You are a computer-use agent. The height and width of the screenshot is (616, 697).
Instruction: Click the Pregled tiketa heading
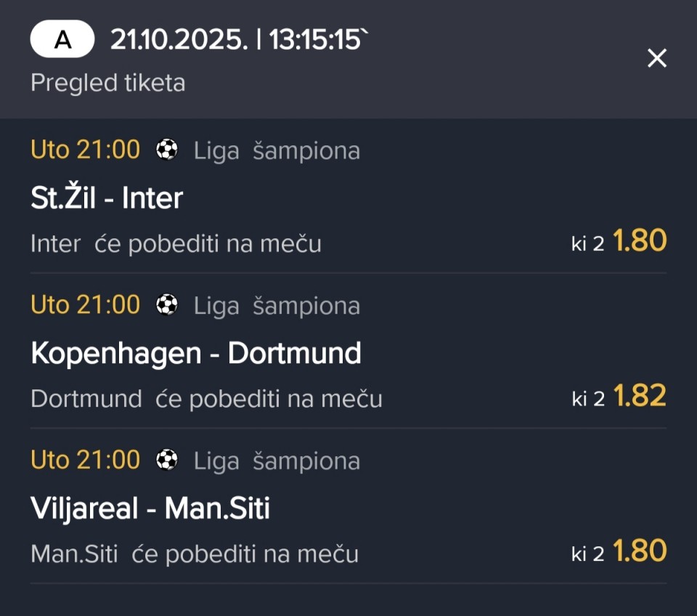pyautogui.click(x=107, y=83)
